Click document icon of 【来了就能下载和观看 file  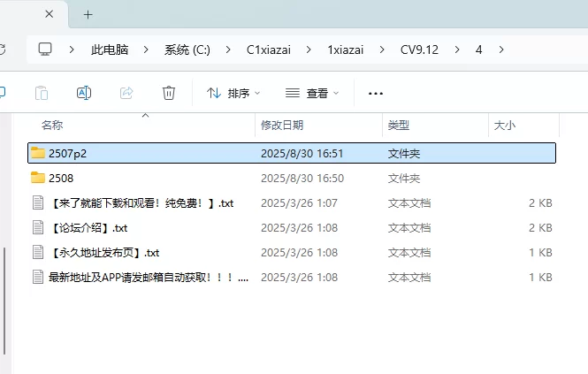(x=38, y=203)
